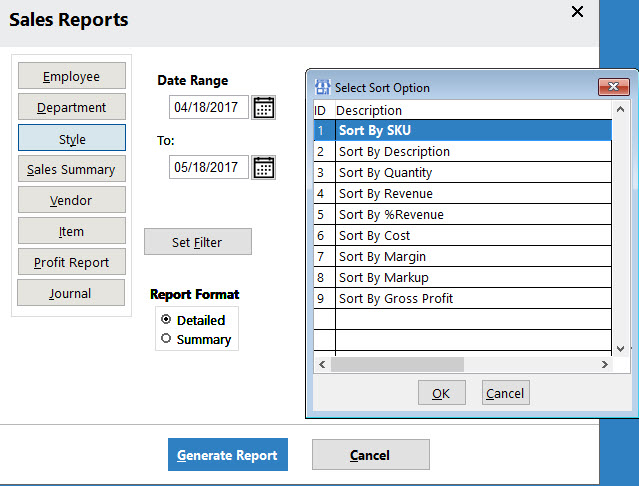Open the Sales Summary report
This screenshot has width=639, height=486.
pyautogui.click(x=72, y=169)
